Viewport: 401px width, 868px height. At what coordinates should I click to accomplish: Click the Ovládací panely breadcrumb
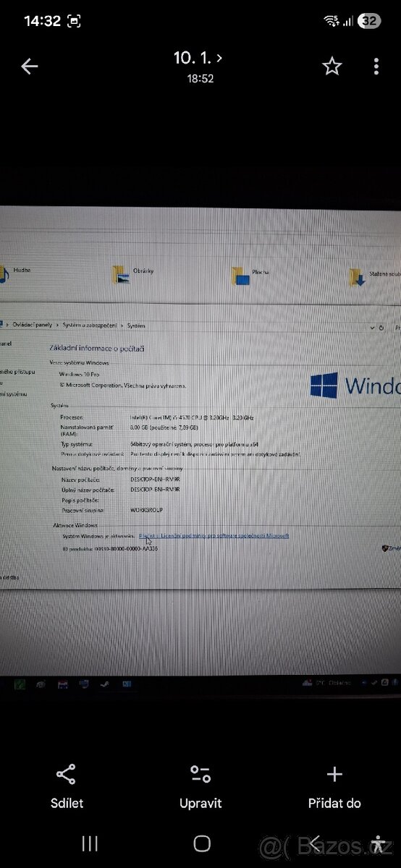[x=32, y=325]
